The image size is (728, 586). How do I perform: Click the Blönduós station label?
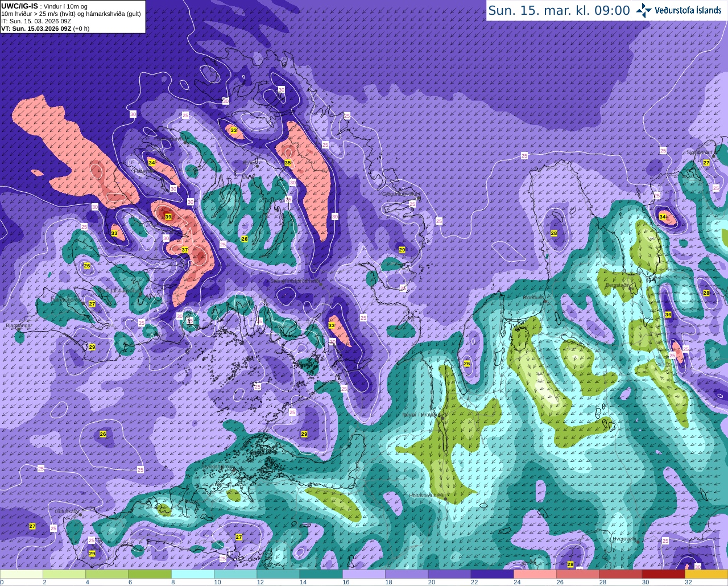click(x=534, y=298)
